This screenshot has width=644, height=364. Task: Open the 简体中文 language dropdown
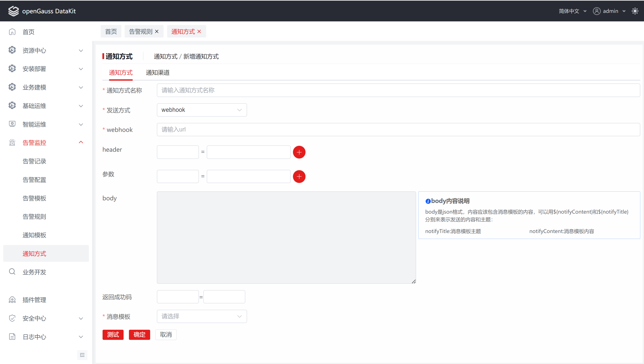[572, 11]
